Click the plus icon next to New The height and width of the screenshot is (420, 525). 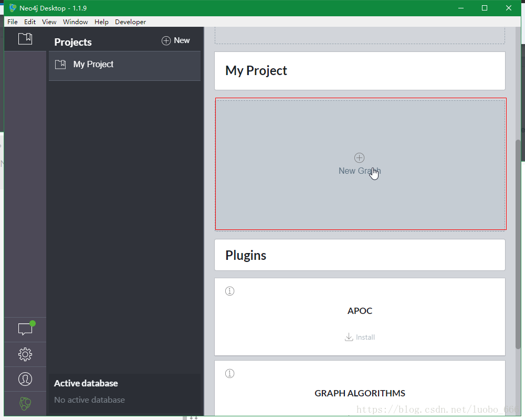pos(166,40)
